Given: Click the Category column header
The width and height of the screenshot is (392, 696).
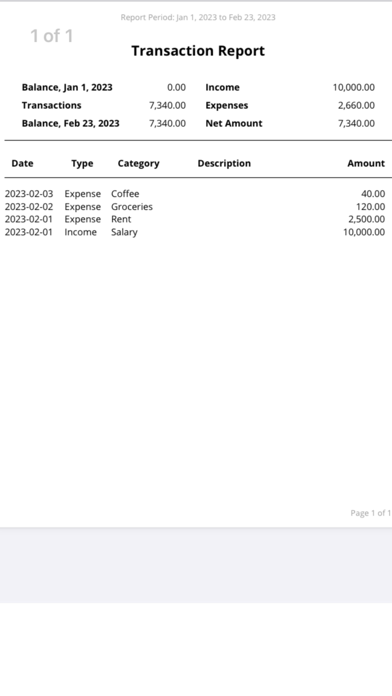Looking at the screenshot, I should pos(139,163).
